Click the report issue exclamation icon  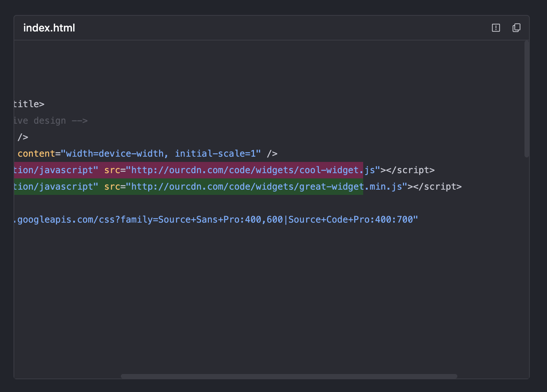click(x=496, y=28)
